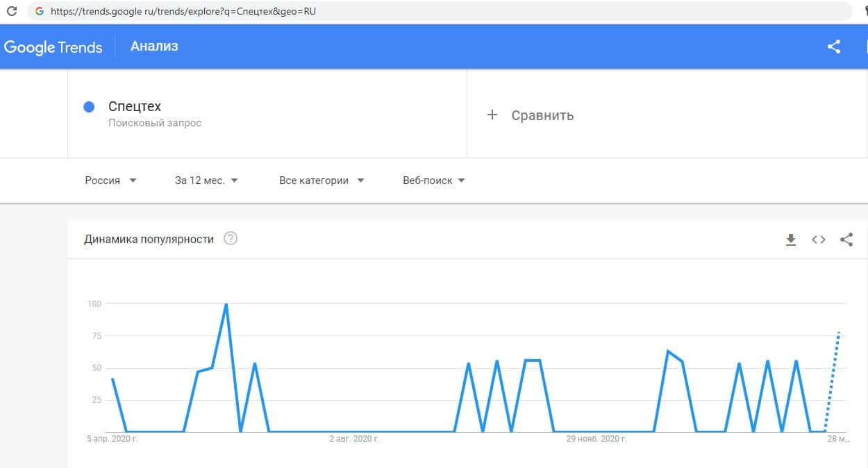868x468 pixels.
Task: Click the Google site icon in address bar
Action: [x=38, y=11]
